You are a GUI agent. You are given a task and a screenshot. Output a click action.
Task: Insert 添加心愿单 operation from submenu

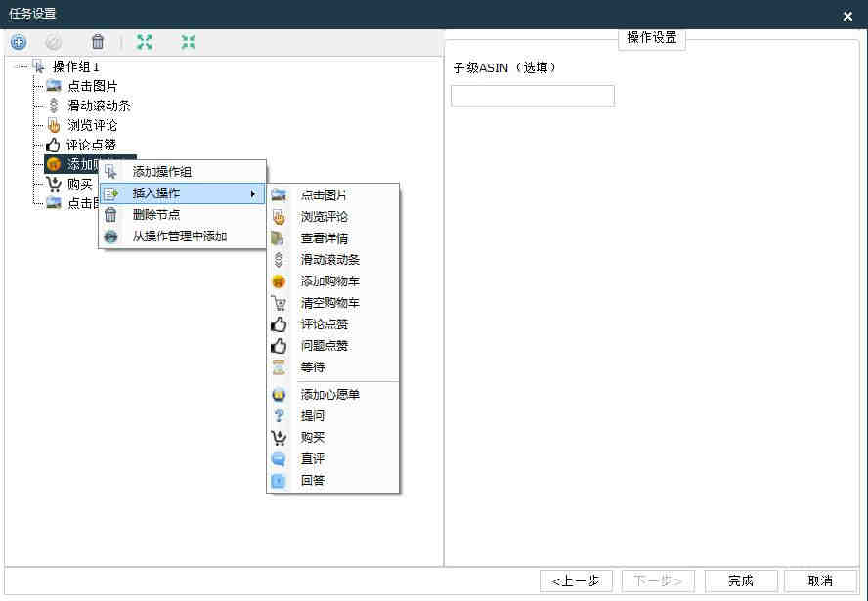[329, 395]
